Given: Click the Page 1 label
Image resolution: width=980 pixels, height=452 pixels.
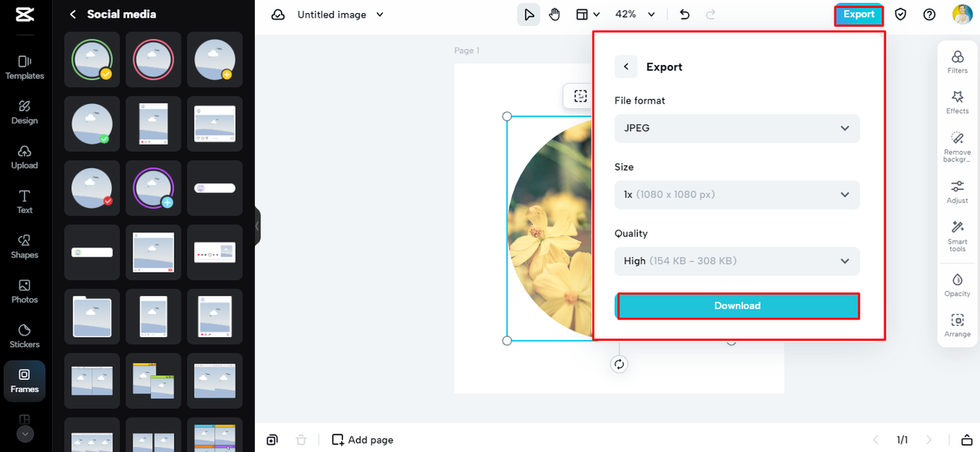Looking at the screenshot, I should pyautogui.click(x=466, y=51).
